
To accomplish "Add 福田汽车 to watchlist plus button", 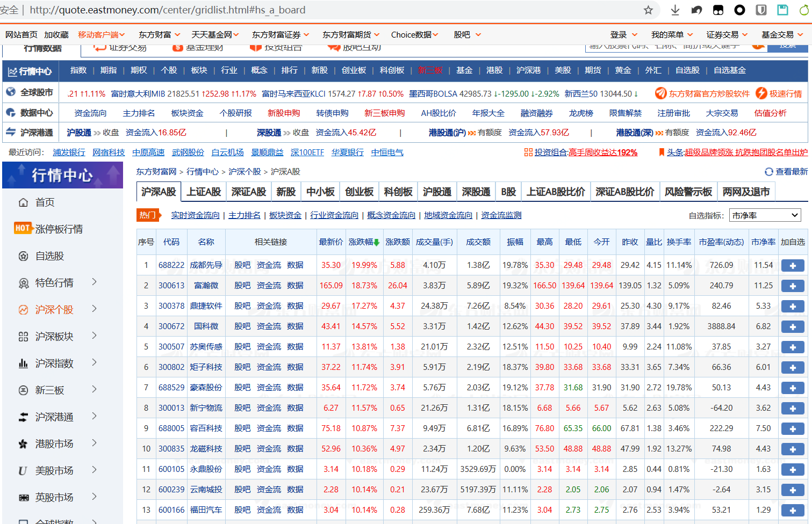I will [x=793, y=510].
